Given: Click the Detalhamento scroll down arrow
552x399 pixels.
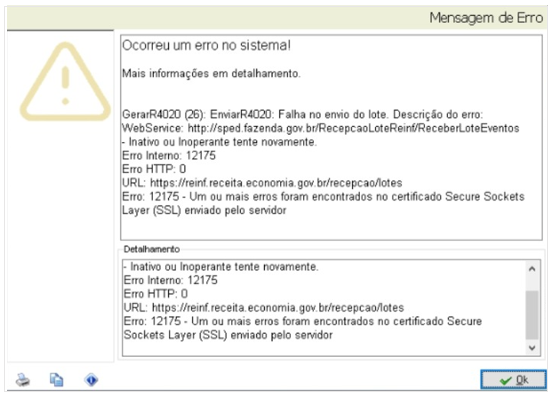Looking at the screenshot, I should 532,348.
